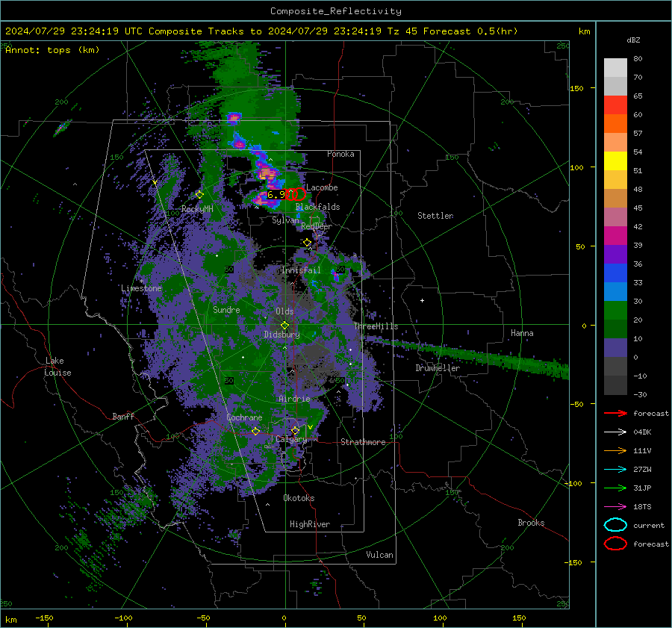Select the 33 dBZ blue swatch

pyautogui.click(x=615, y=273)
